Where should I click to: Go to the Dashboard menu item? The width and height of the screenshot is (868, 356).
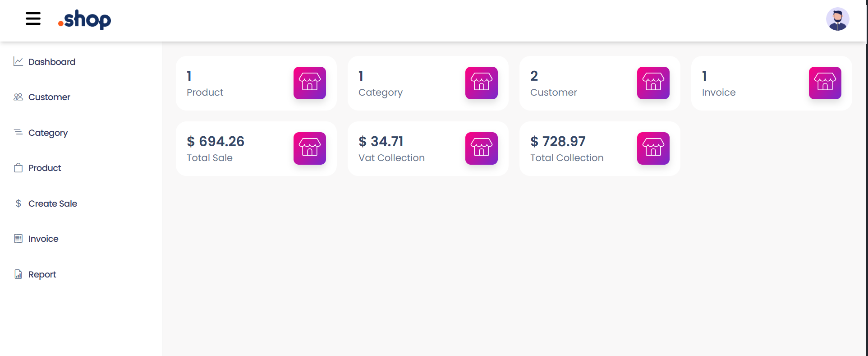[x=52, y=62]
